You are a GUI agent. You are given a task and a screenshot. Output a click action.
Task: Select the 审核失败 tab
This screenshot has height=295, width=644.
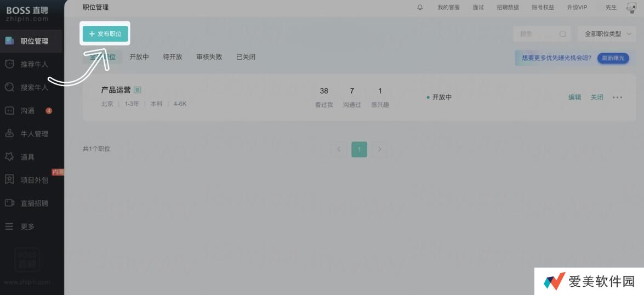(209, 57)
